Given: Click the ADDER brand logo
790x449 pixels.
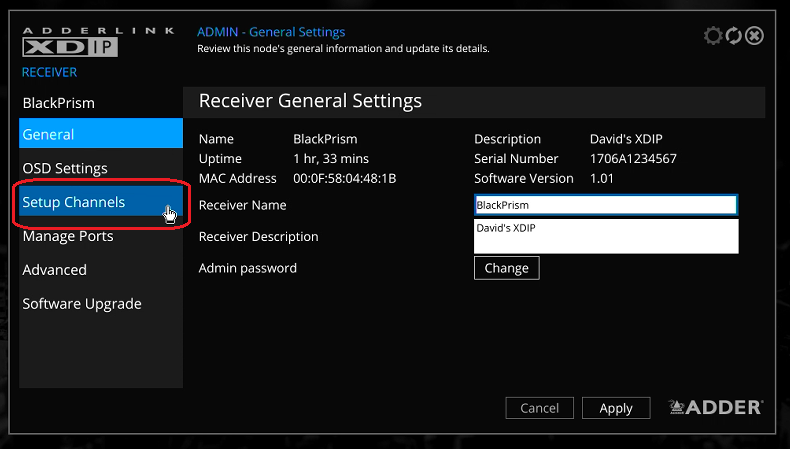Looking at the screenshot, I should (716, 407).
